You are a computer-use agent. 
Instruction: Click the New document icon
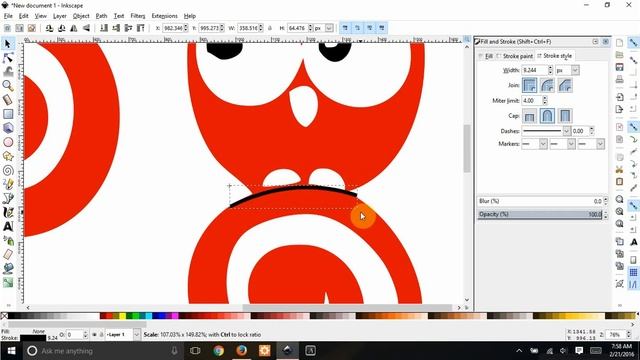coord(619,43)
